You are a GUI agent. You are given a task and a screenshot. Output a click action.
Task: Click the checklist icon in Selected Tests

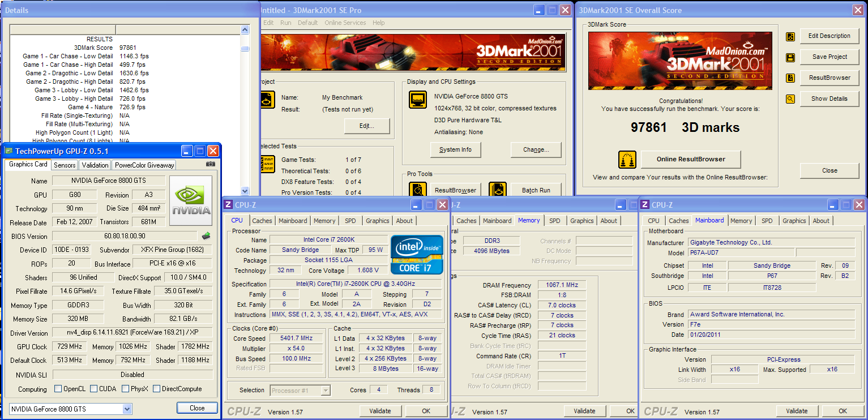[x=267, y=165]
